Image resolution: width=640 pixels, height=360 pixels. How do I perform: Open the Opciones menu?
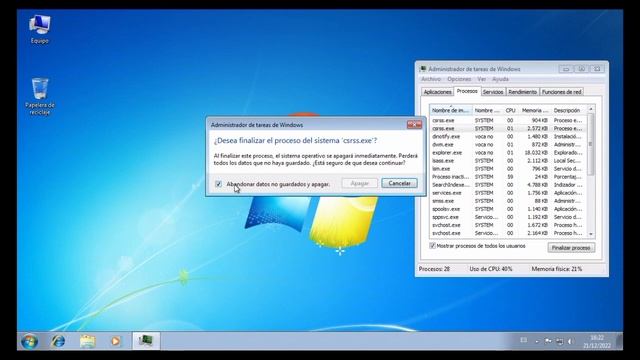459,79
